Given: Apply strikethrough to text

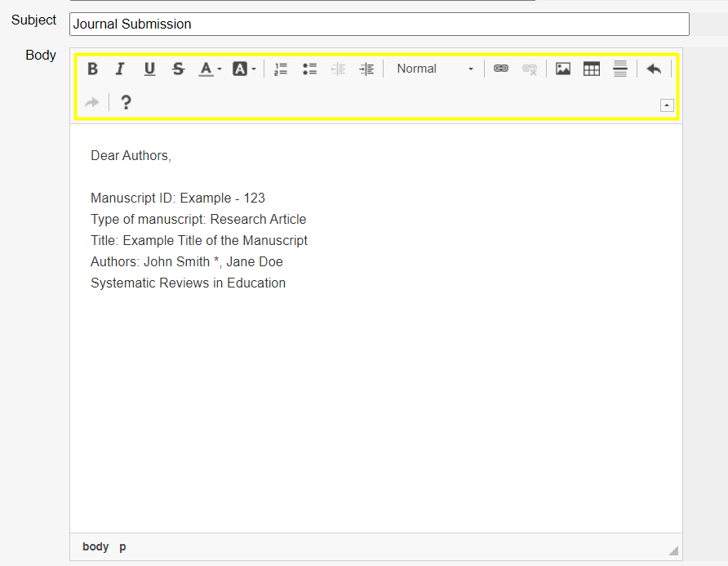Looking at the screenshot, I should pos(178,69).
